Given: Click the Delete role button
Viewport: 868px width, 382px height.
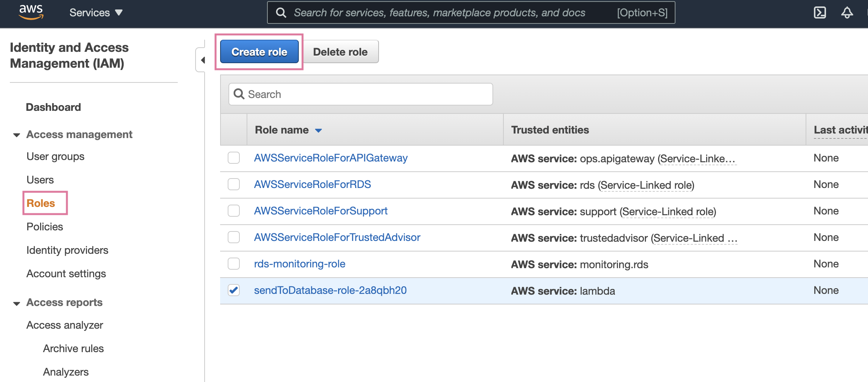Looking at the screenshot, I should (x=340, y=52).
